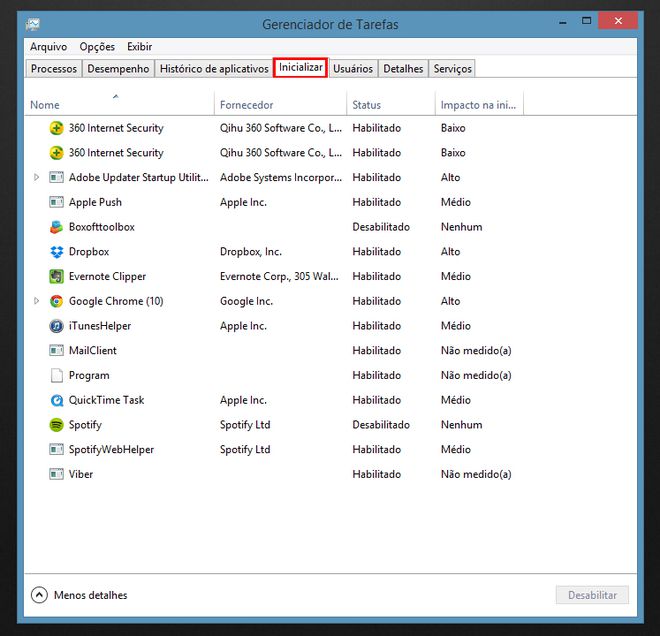Click Boxofttoolbox's Desabilitado status cell
This screenshot has width=660, height=636.
tap(381, 227)
